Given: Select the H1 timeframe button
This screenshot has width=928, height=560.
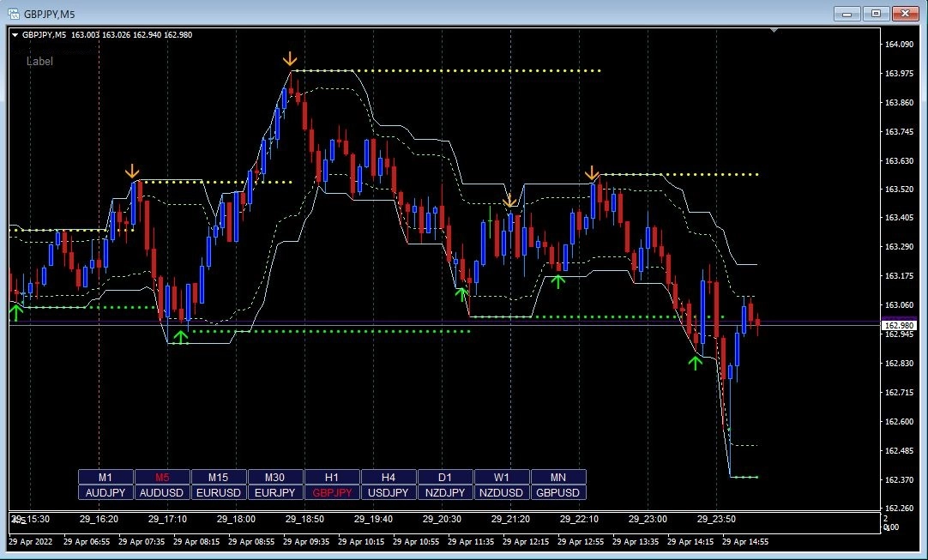Looking at the screenshot, I should click(x=332, y=477).
